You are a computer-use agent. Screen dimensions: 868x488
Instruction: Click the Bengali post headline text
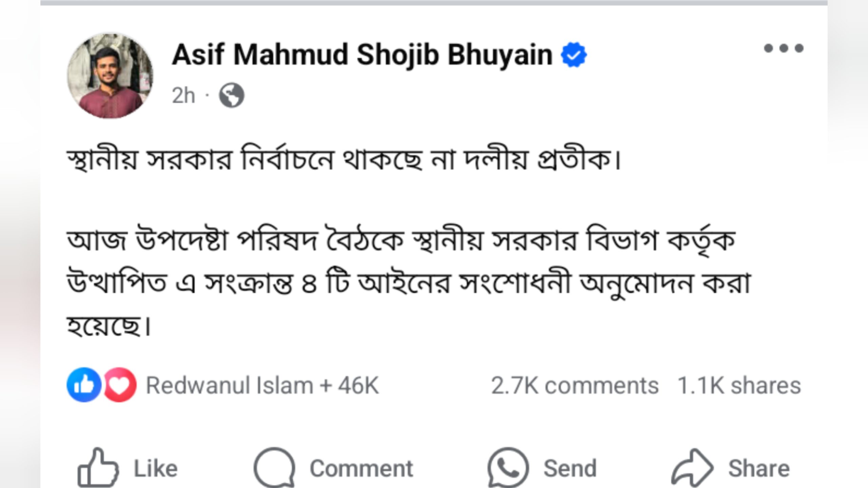pos(343,159)
